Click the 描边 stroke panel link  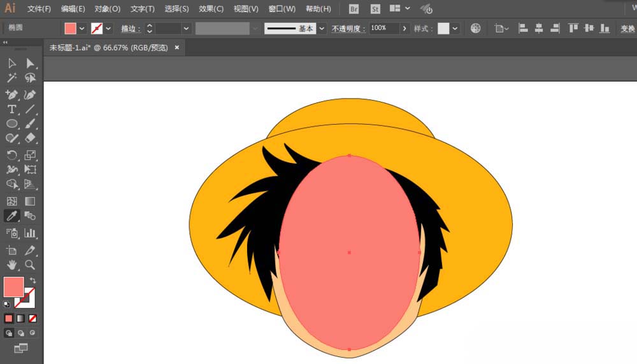(x=129, y=29)
